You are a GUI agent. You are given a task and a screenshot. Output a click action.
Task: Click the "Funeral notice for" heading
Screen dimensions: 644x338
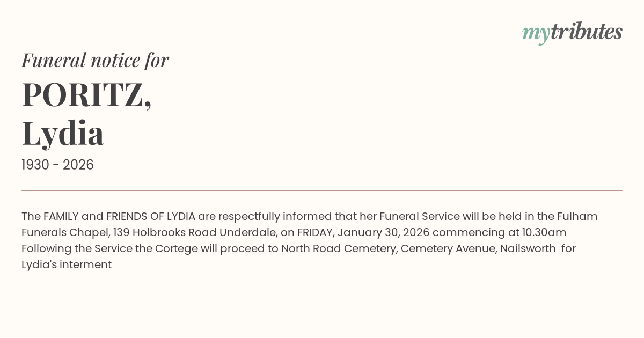[95, 60]
